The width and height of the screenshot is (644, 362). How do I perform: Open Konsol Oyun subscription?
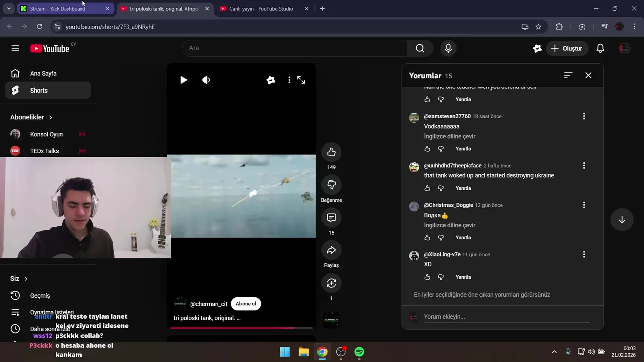[x=48, y=134]
